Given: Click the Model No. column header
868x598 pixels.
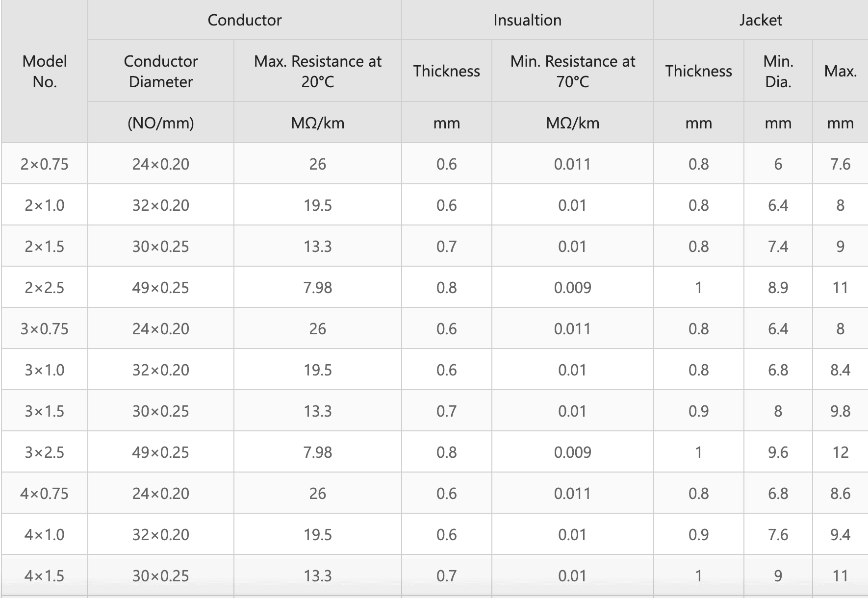Looking at the screenshot, I should pyautogui.click(x=45, y=72).
